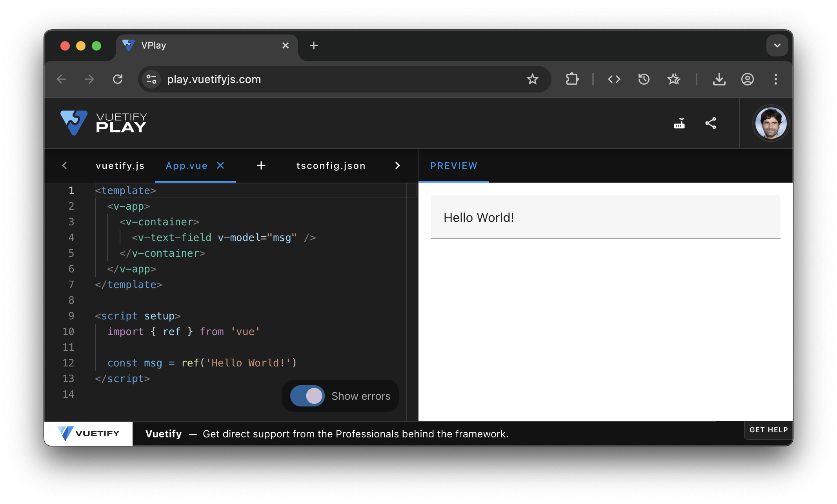Toggle the Show errors switch
The image size is (837, 504).
point(307,396)
